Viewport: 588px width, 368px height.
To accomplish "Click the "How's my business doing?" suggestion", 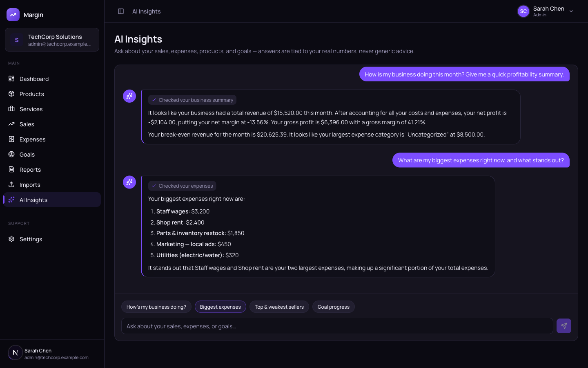I will (x=156, y=307).
